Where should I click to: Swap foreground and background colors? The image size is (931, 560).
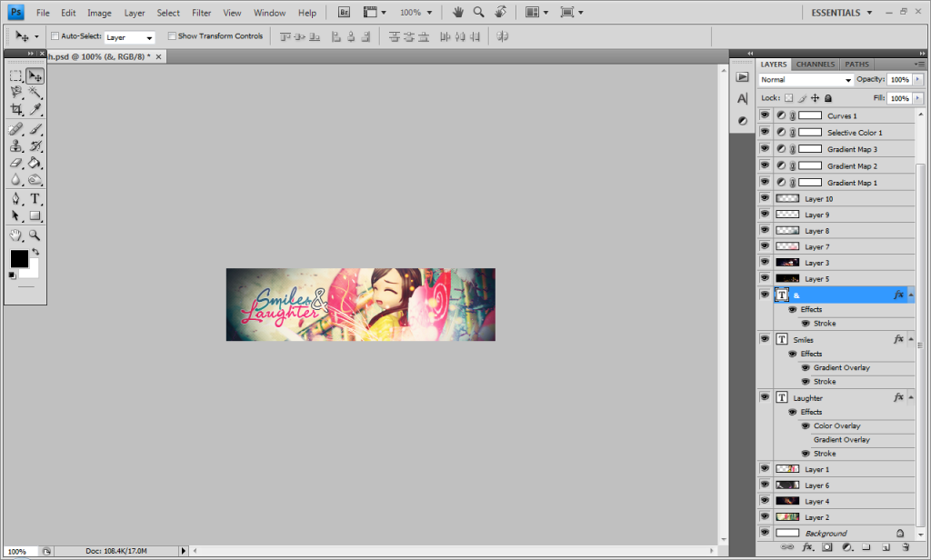click(x=36, y=252)
